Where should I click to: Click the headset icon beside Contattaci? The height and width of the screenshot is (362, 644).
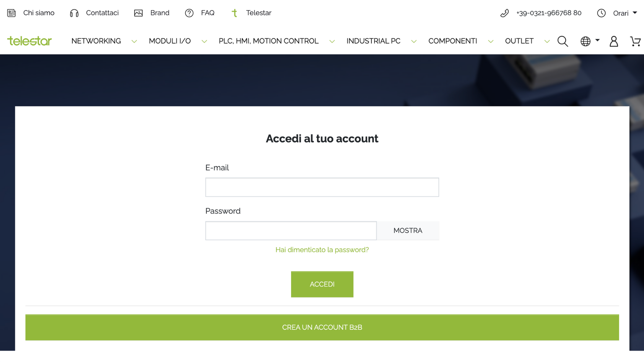pyautogui.click(x=74, y=13)
